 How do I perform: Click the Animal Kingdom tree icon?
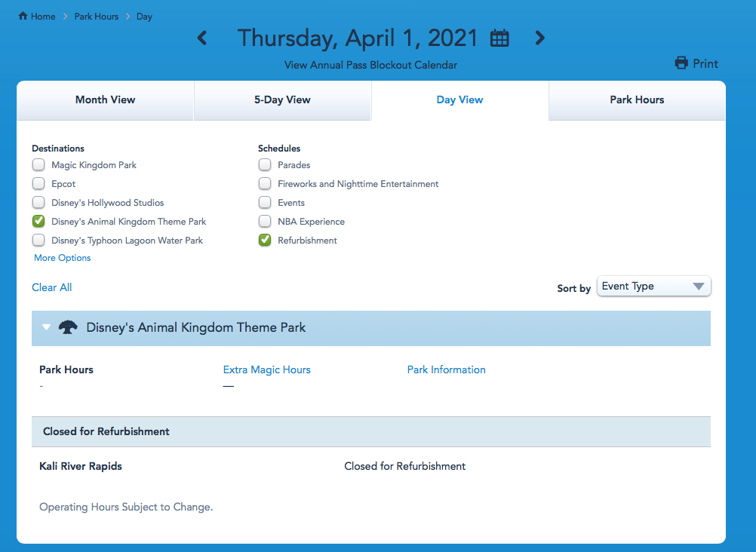coord(68,327)
